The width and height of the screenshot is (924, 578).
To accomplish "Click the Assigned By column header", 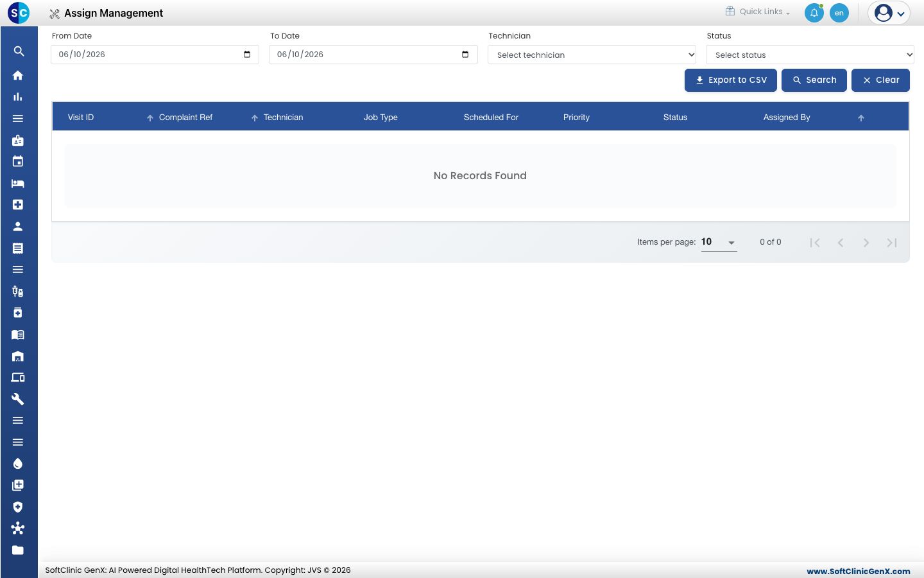I will (787, 118).
